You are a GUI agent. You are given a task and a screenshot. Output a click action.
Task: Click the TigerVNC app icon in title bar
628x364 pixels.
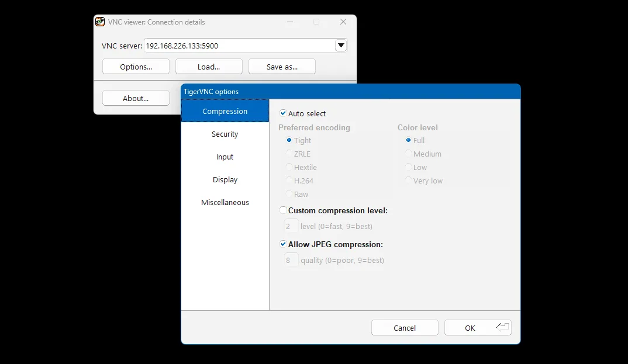coord(100,22)
